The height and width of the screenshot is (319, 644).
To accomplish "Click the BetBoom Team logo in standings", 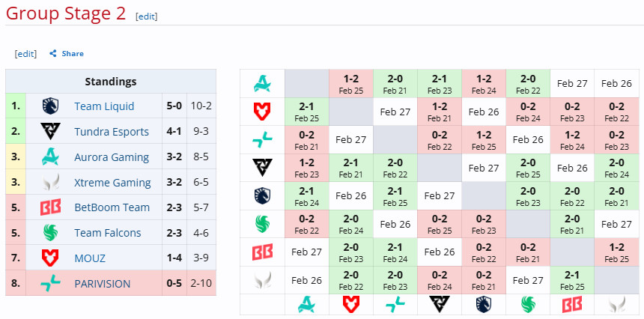I will click(51, 207).
